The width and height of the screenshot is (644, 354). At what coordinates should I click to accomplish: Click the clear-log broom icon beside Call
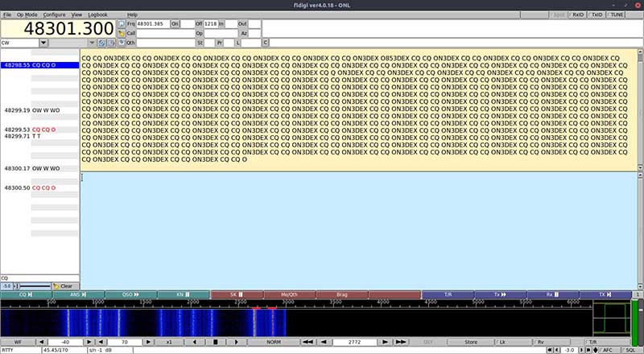pyautogui.click(x=122, y=33)
